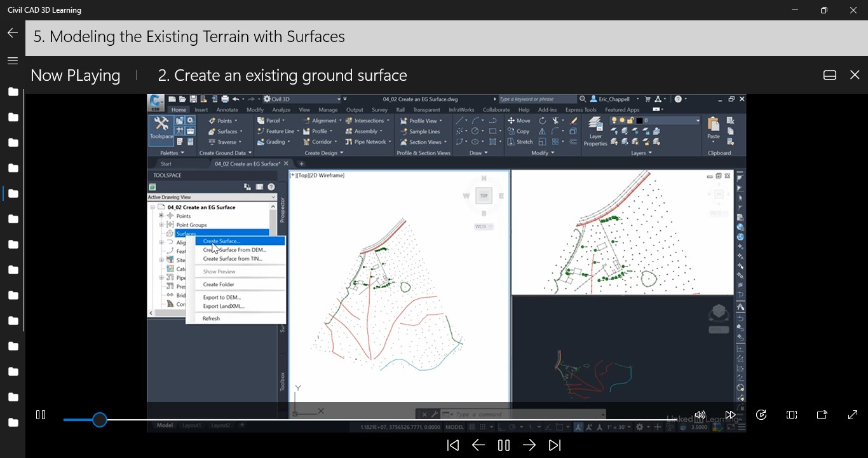Click the help question-mark icon in Toolspace
This screenshot has height=458, width=868.
coord(271,186)
